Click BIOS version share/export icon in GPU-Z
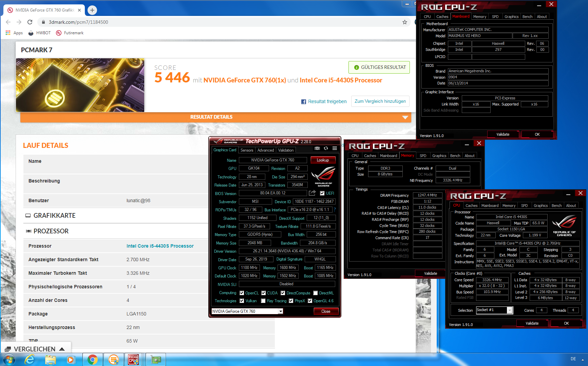 312,193
